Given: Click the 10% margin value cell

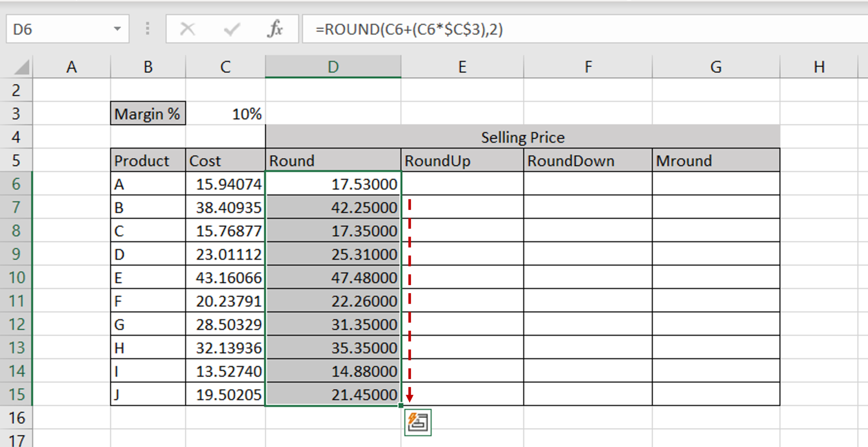Looking at the screenshot, I should 225,113.
